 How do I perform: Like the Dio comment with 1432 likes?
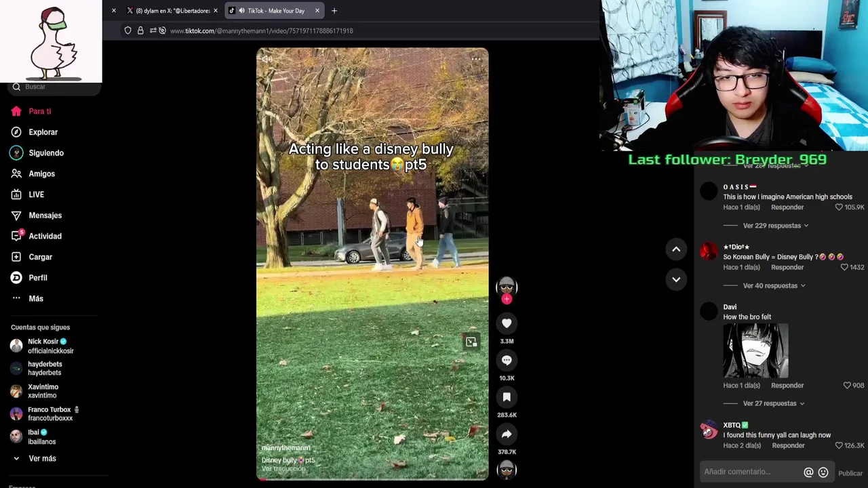pos(844,267)
